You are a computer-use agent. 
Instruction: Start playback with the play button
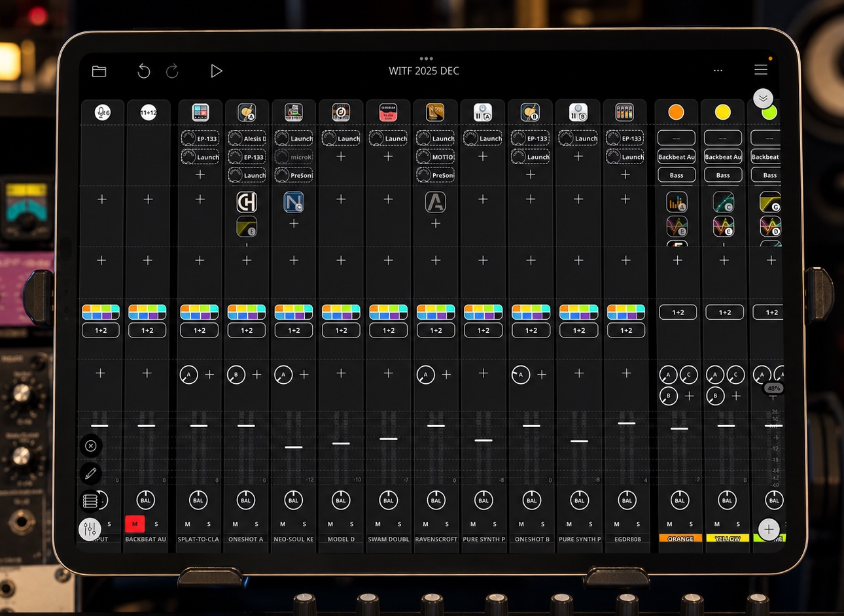point(217,71)
